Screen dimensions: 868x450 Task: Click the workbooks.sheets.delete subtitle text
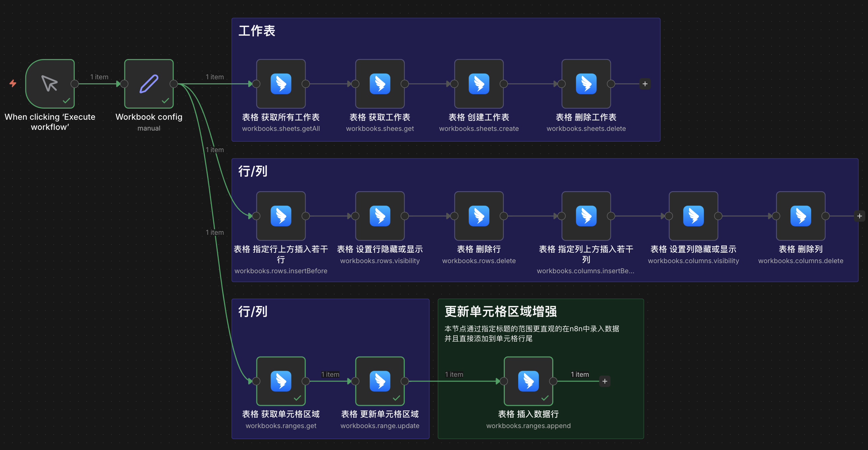point(586,129)
